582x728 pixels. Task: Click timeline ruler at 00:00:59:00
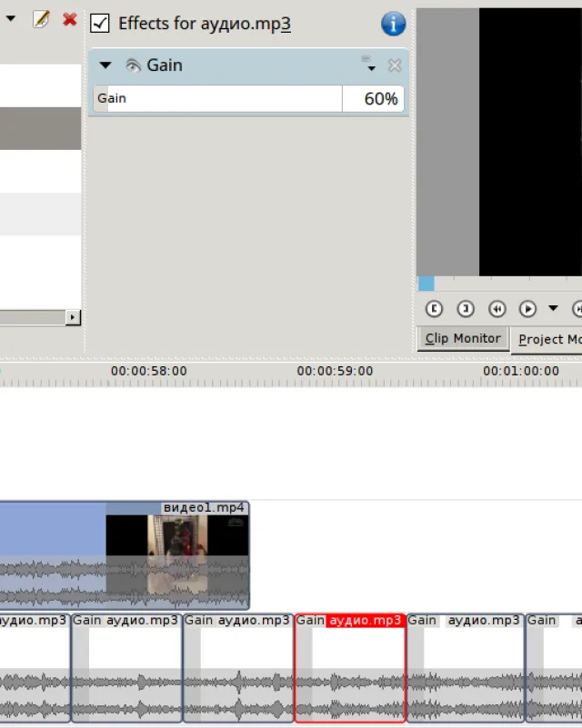[x=335, y=371]
